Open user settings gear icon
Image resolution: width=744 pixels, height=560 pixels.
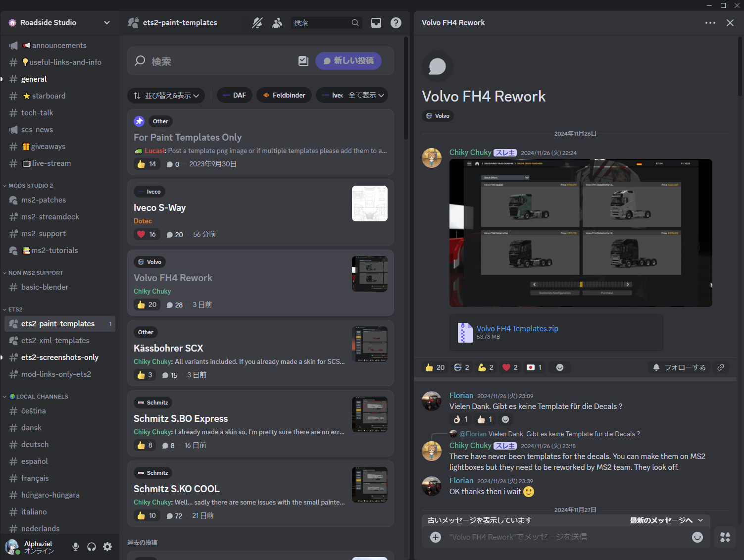pyautogui.click(x=107, y=547)
